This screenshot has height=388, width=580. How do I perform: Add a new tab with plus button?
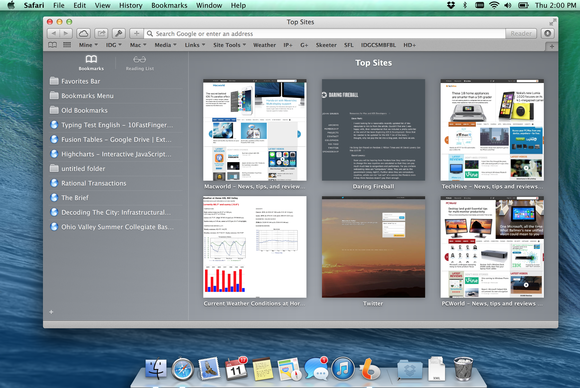(x=552, y=46)
